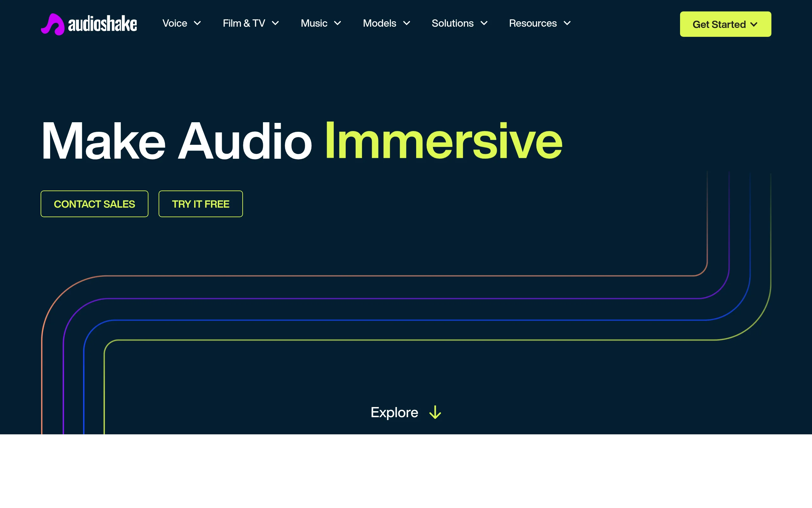Click the Explore link
Viewport: 812px width, 508px height.
394,412
